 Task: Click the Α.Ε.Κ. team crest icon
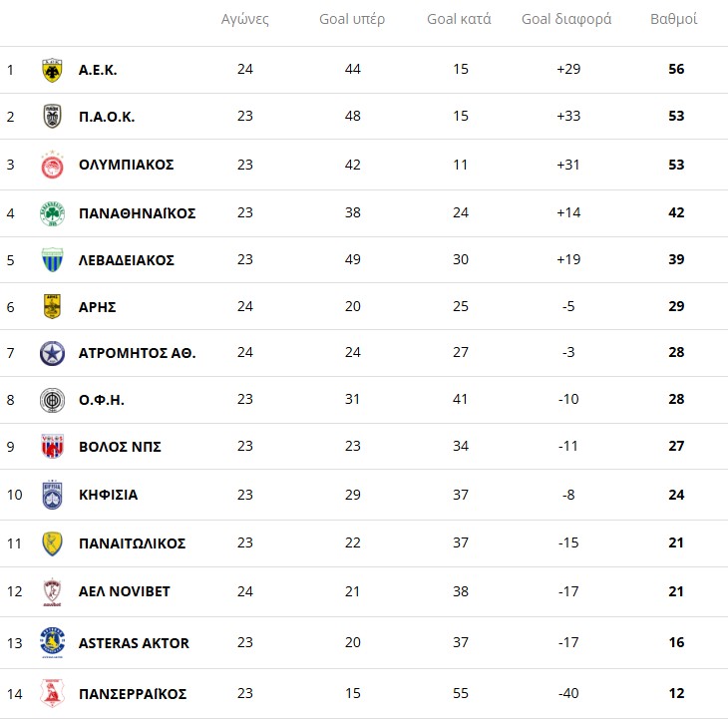pos(52,70)
